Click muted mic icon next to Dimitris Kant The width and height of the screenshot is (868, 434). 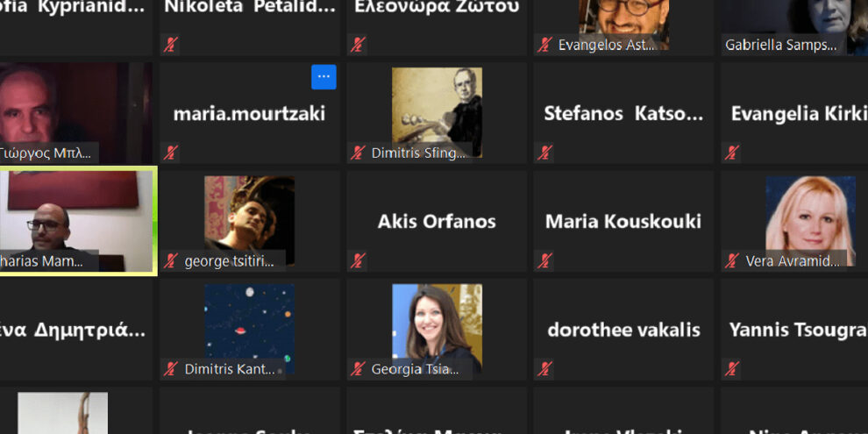click(170, 368)
